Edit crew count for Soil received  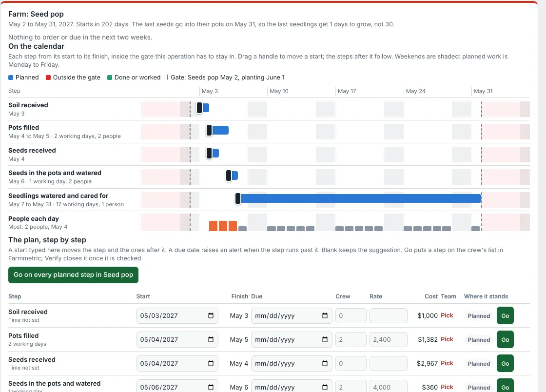pos(351,316)
